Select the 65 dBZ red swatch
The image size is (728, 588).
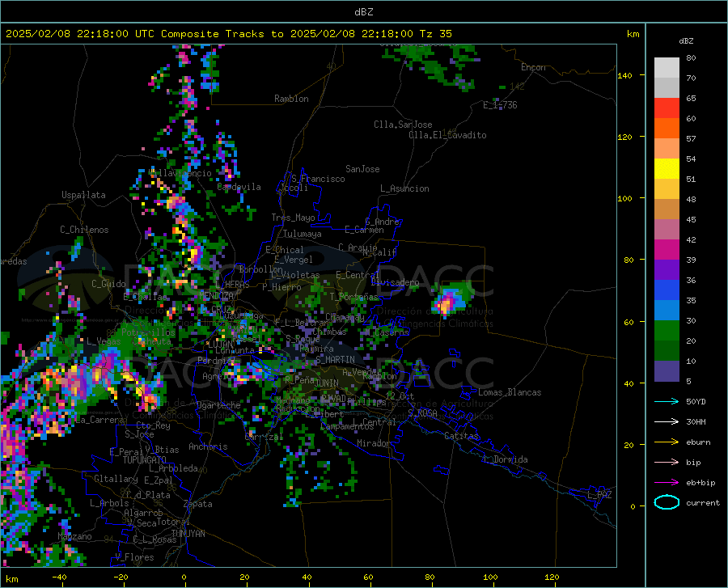(667, 108)
